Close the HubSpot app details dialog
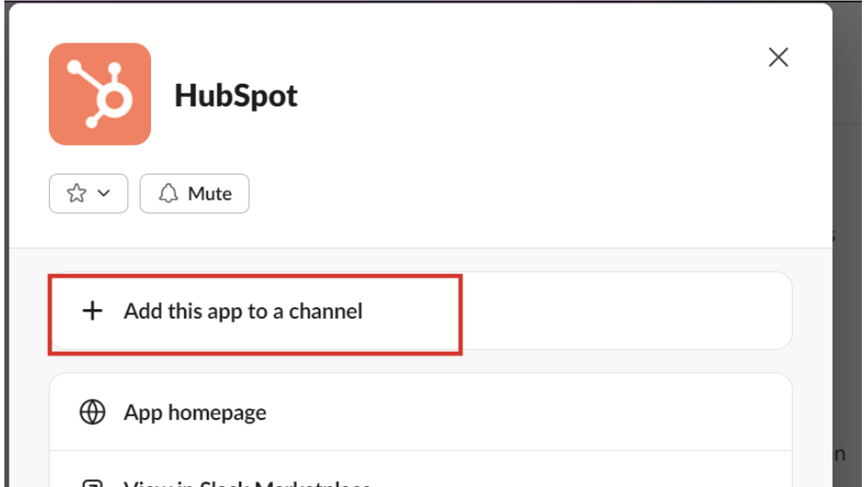This screenshot has height=487, width=868. coord(777,58)
